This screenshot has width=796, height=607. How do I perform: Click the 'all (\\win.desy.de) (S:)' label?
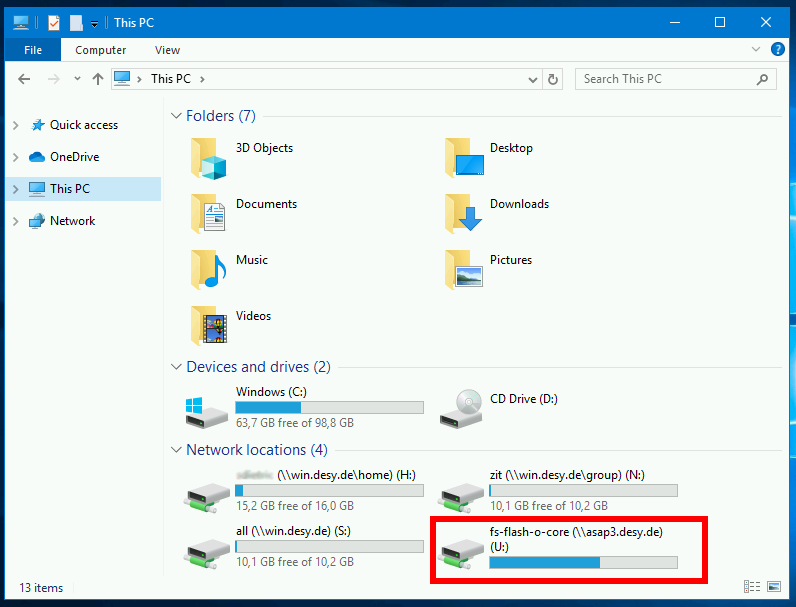[x=293, y=531]
